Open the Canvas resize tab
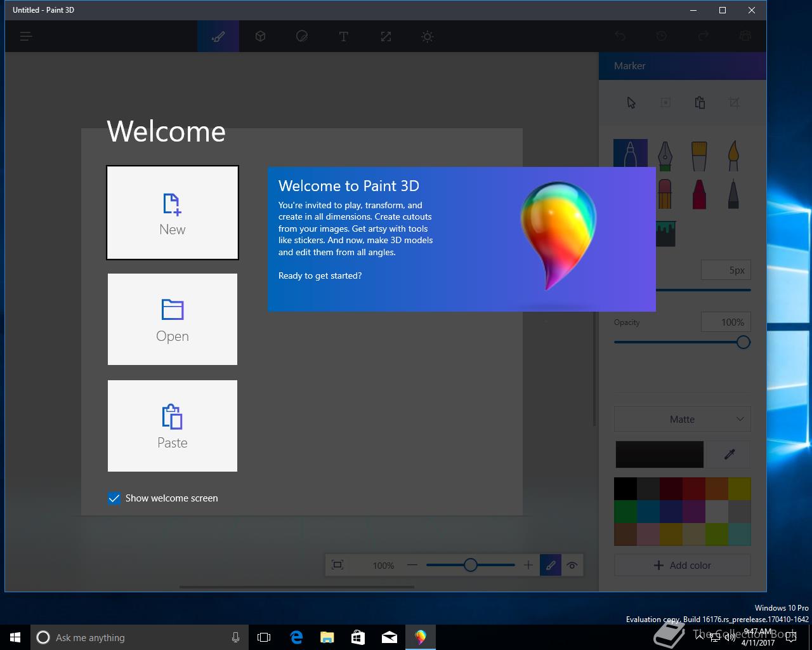Viewport: 812px width, 650px height. 386,36
